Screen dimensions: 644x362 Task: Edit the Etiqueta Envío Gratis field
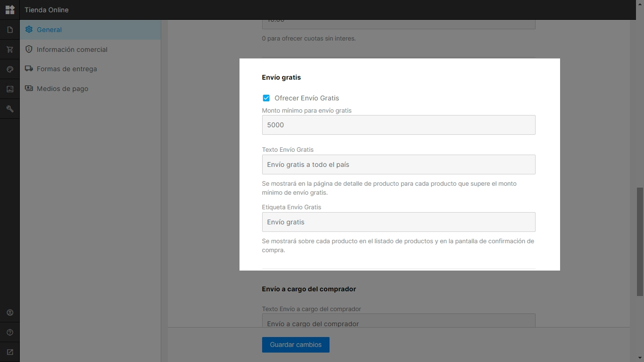(398, 222)
